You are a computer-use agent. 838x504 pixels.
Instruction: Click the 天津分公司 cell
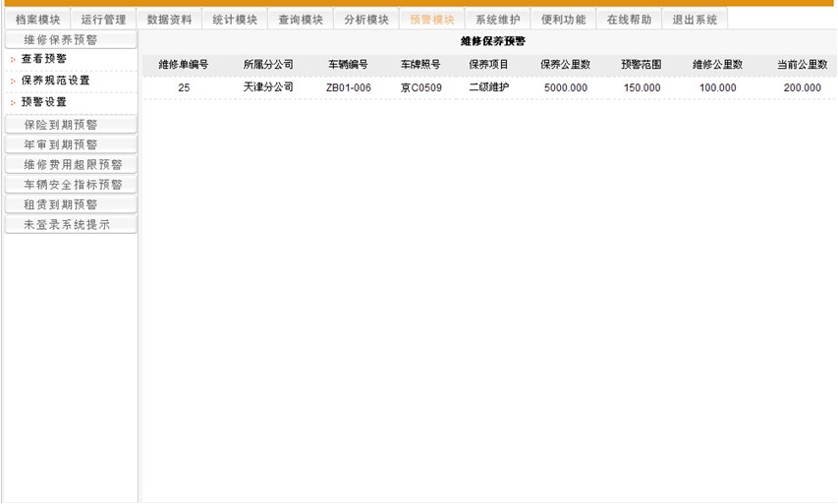coord(268,87)
